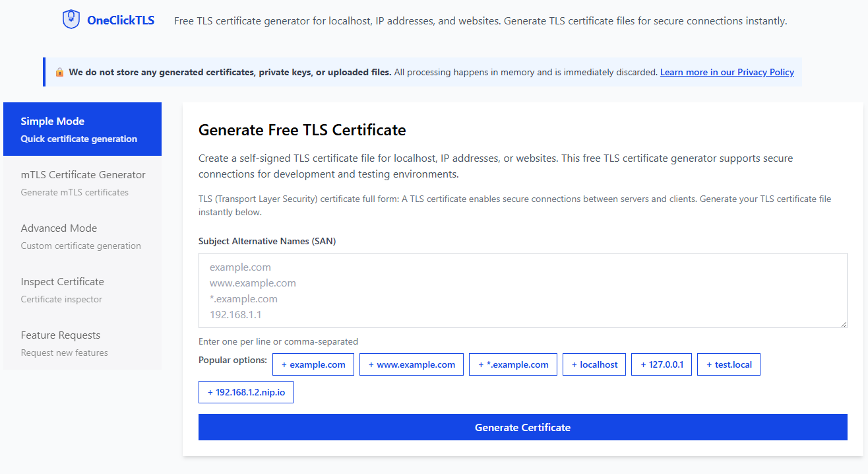Open the Feature Requests page
This screenshot has width=868, height=474.
82,343
